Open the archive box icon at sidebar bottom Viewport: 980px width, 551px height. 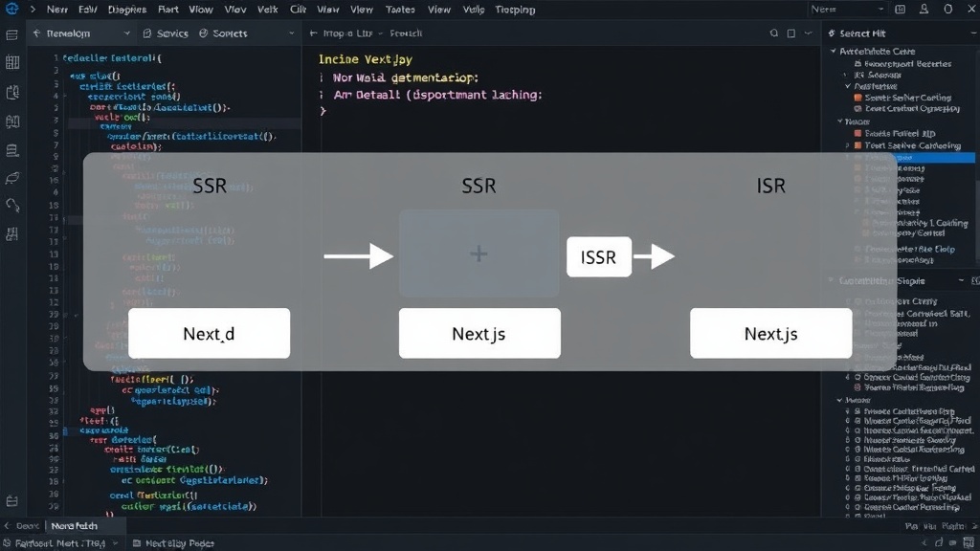[11, 501]
